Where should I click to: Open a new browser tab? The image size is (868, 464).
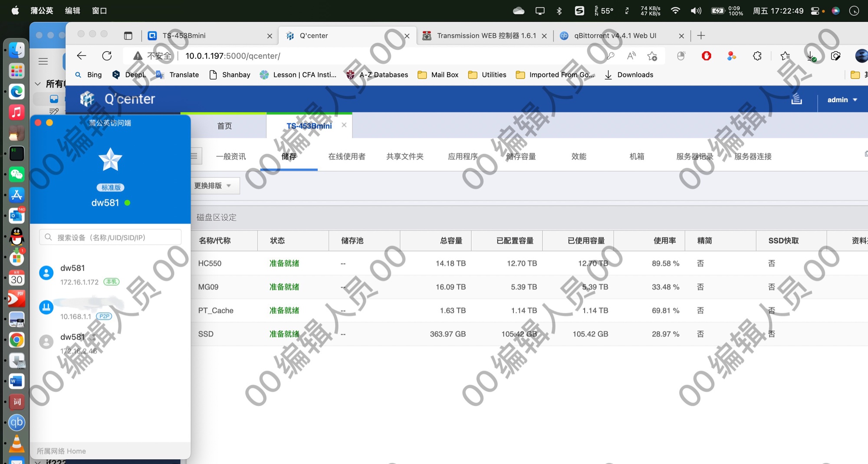[x=701, y=36]
